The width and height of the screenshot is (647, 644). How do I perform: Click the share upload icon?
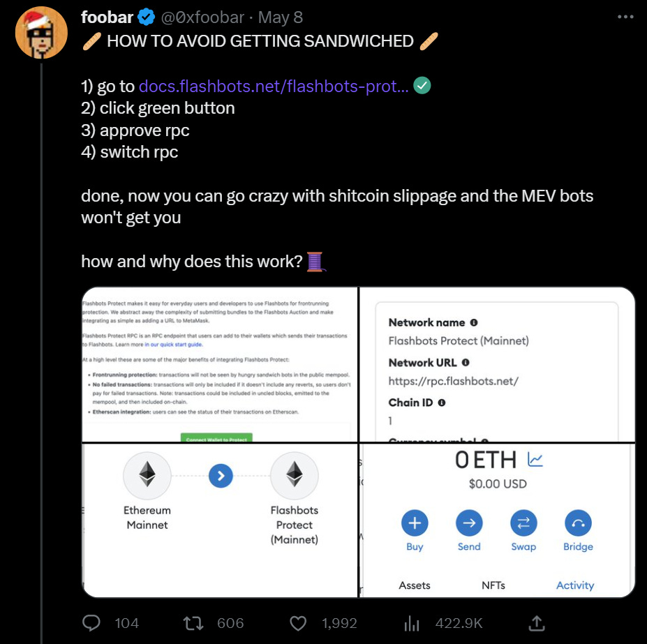(536, 622)
